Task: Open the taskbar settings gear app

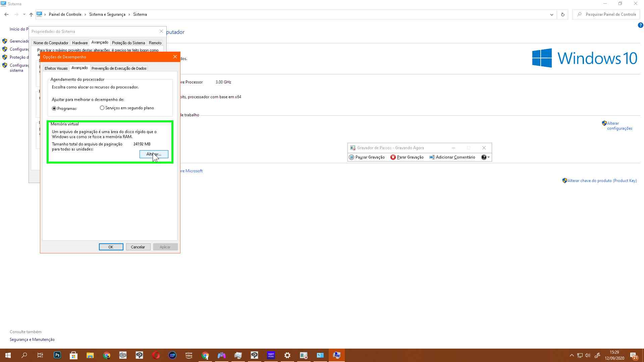Action: (x=287, y=355)
